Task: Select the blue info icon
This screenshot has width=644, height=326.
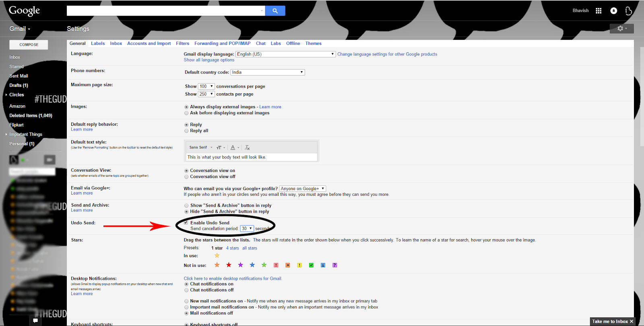Action: click(323, 265)
